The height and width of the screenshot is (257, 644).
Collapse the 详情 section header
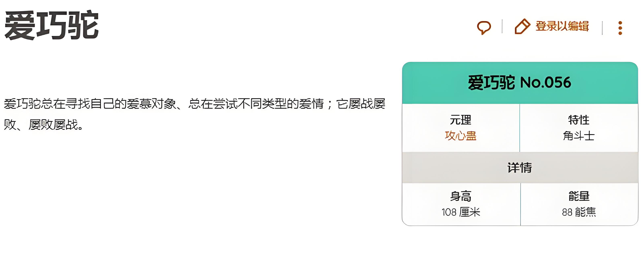tap(519, 167)
